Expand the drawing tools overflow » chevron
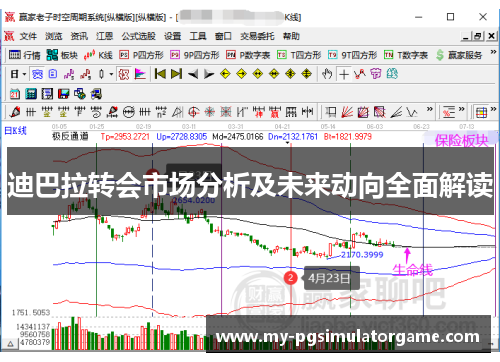 430,109
